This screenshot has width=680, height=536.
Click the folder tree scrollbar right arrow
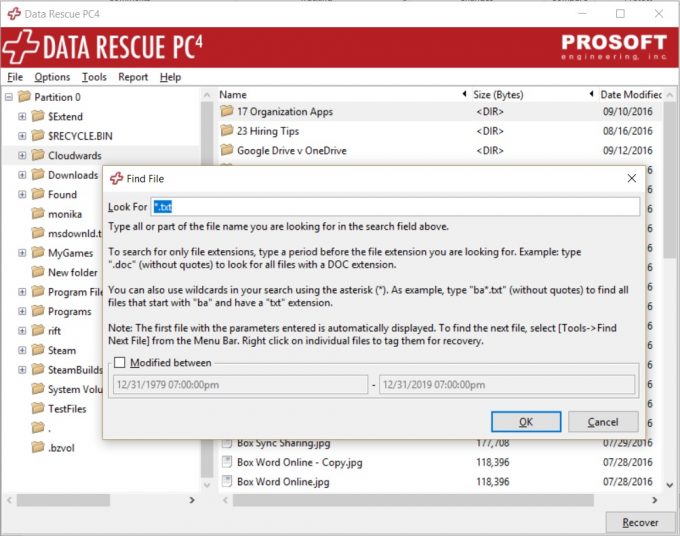(x=192, y=500)
